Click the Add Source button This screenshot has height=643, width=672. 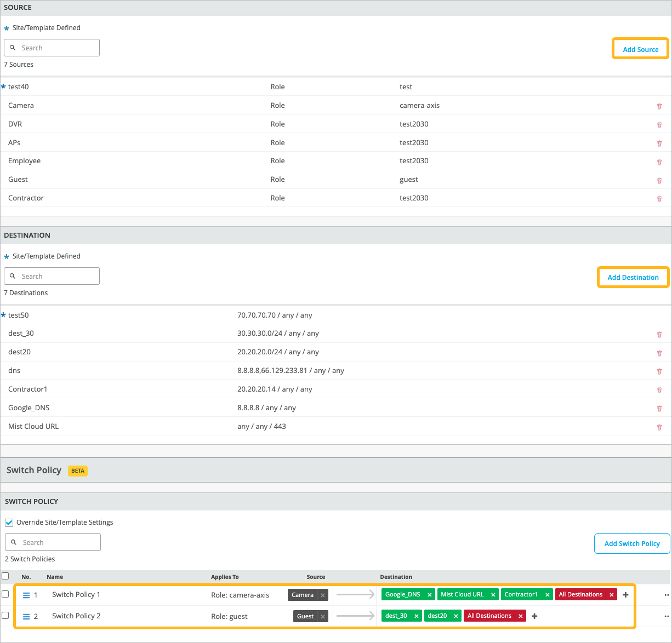pyautogui.click(x=640, y=49)
